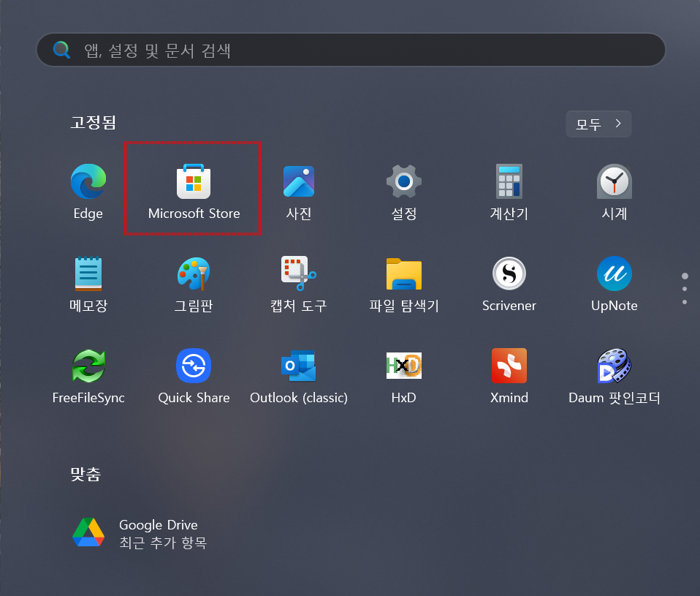Click the 최근 추가 항목 subtitle text
This screenshot has height=596, width=700.
pyautogui.click(x=163, y=543)
